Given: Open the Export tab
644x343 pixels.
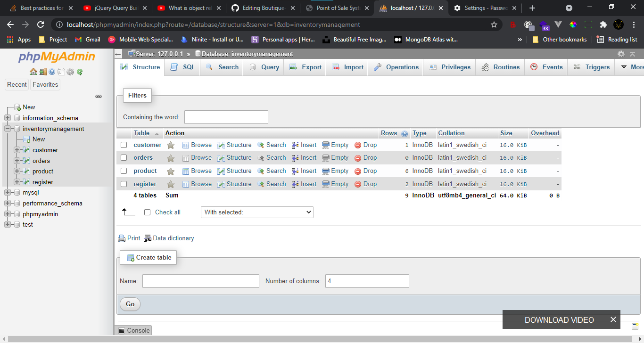Looking at the screenshot, I should click(x=305, y=67).
